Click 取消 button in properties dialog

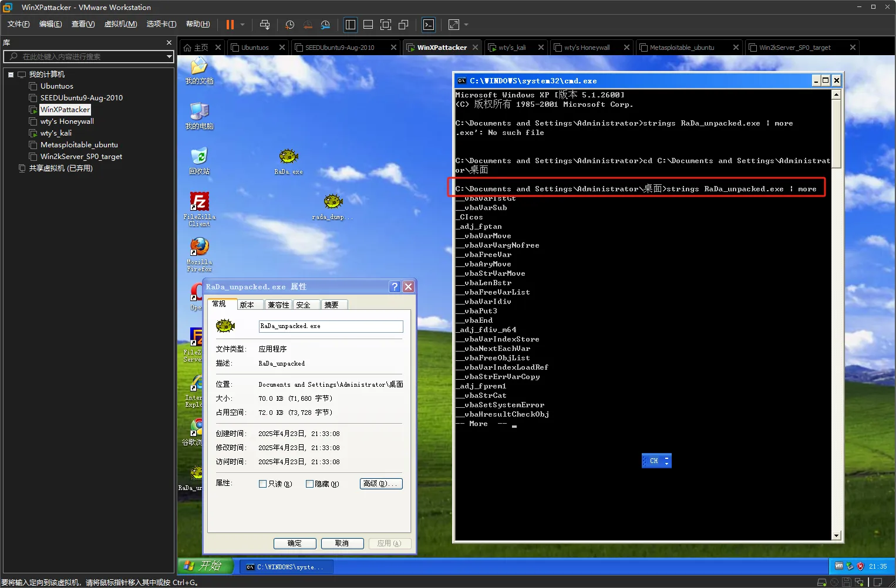coord(342,543)
